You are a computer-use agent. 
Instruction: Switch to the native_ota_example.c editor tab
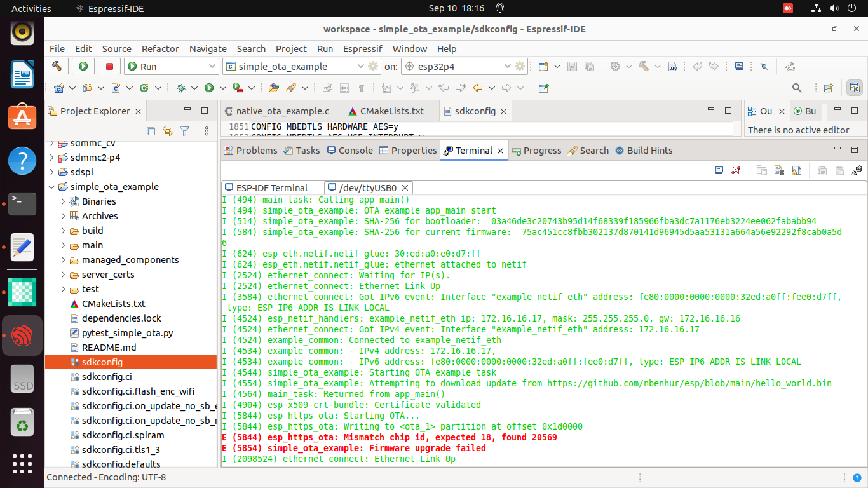[x=276, y=111]
